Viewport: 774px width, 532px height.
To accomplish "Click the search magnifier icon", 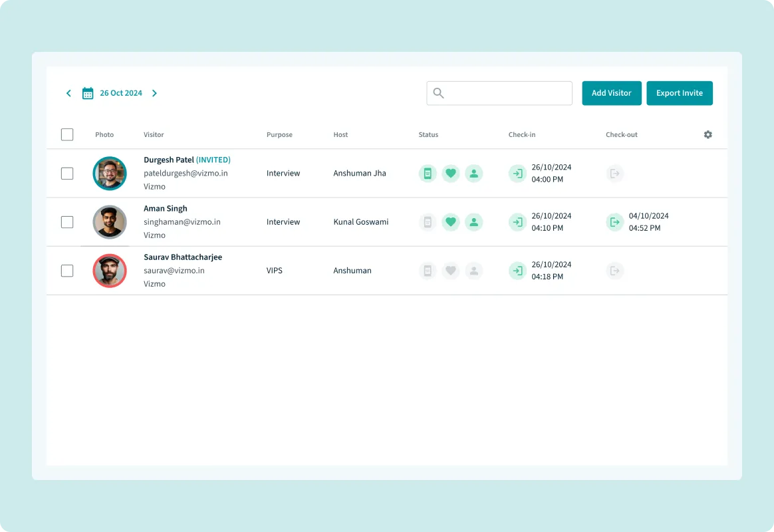I will (438, 93).
